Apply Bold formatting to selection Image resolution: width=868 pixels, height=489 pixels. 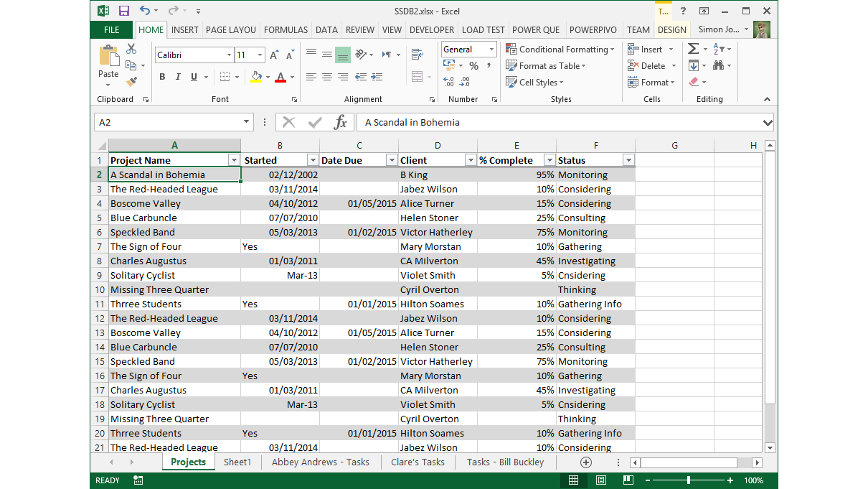click(162, 75)
